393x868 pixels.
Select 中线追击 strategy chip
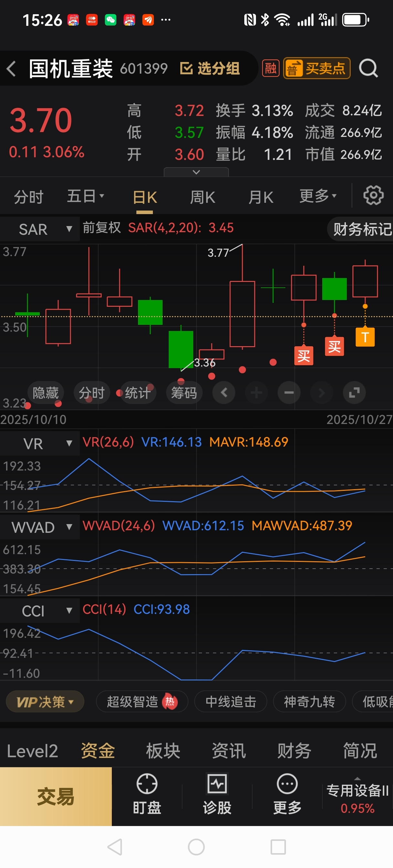[231, 702]
